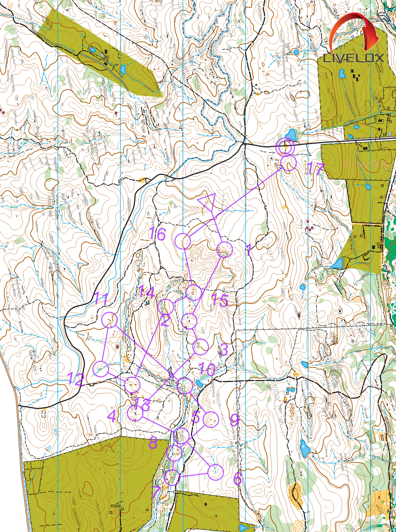Click control circle 14

click(166, 307)
